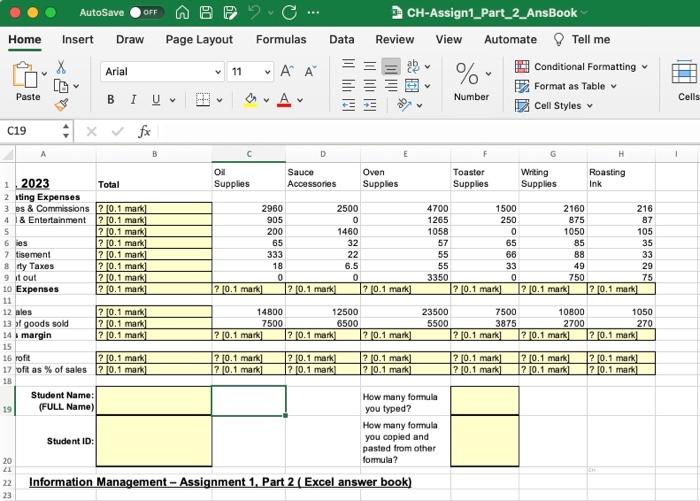
Task: Click the Insert Function fx icon
Action: [144, 131]
